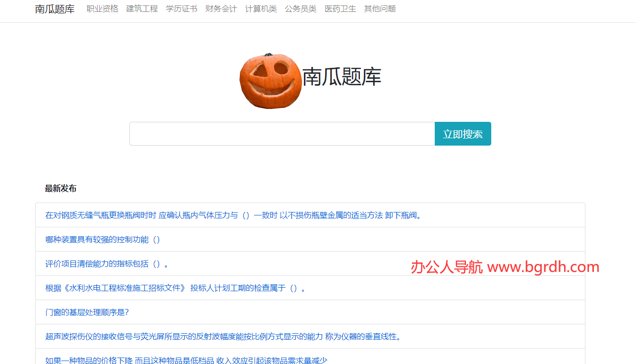Open the question about 超声波探伤仪的接收信号
This screenshot has width=636, height=364.
222,336
